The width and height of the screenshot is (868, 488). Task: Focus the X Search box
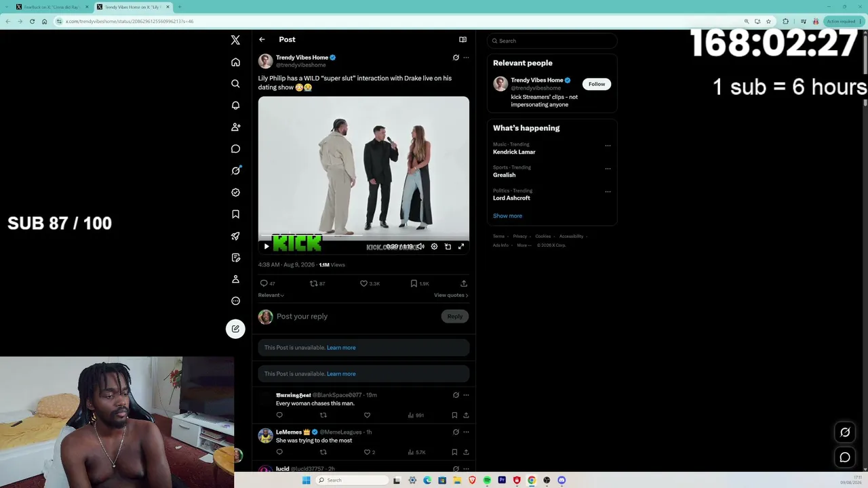click(552, 41)
